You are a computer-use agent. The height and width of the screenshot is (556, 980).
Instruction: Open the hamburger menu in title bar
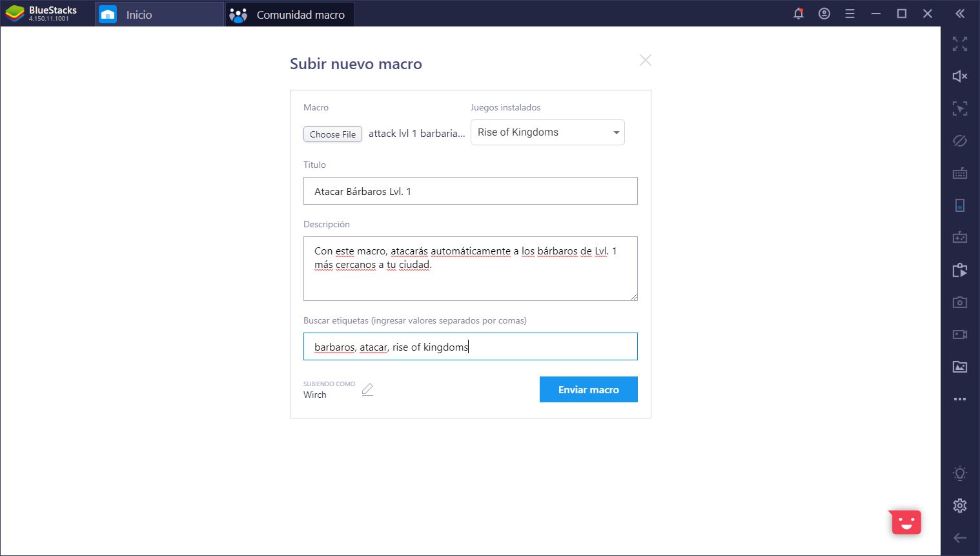(x=850, y=14)
